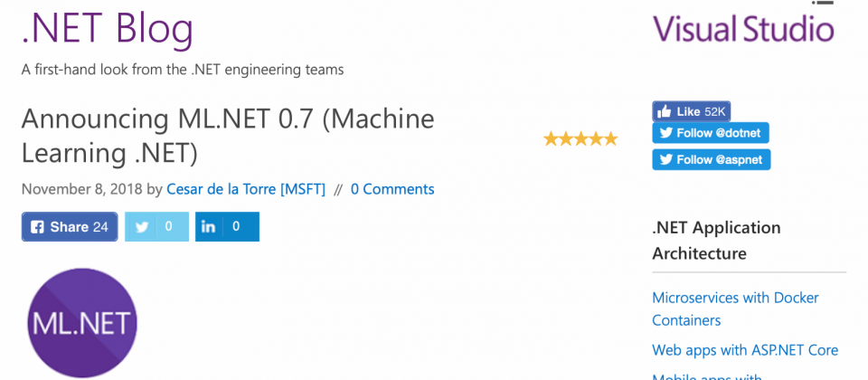The width and height of the screenshot is (868, 380).
Task: Click the Announcing ML.NET 0.7 post title
Action: coord(228,137)
